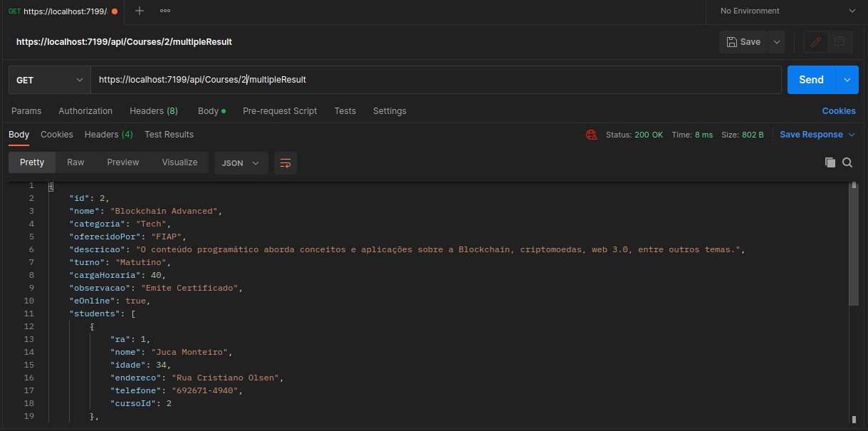The image size is (868, 431).
Task: Open the comments icon beside pencil
Action: coord(840,42)
